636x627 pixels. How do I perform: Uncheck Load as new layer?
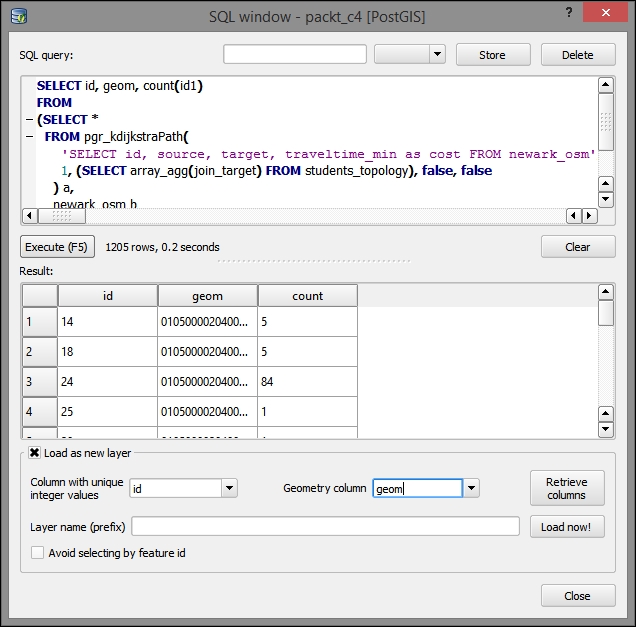(35, 453)
